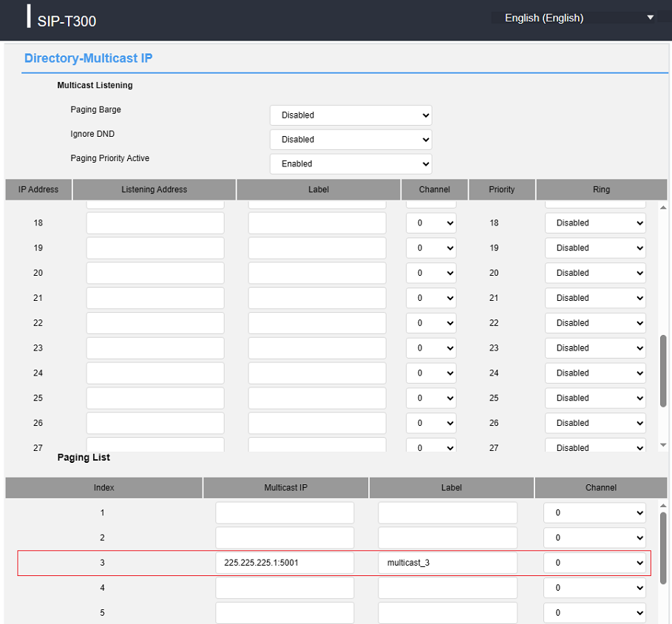Viewport: 672px width, 624px height.
Task: Click Label field for listening row 18
Action: 316,223
